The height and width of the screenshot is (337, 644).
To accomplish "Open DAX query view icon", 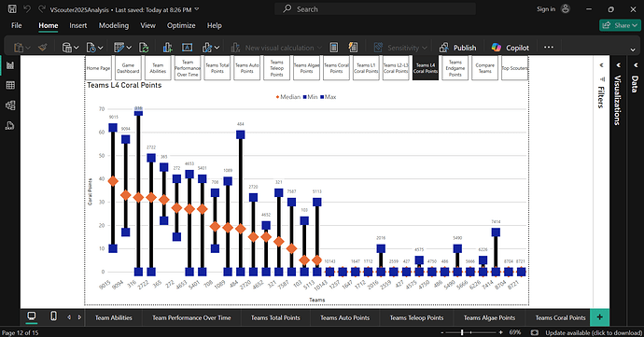I will tap(10, 125).
